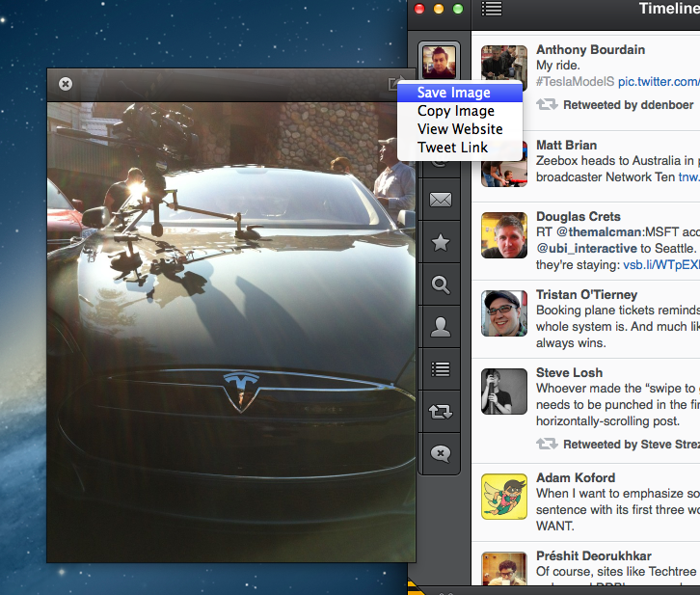Open Search magnifier in sidebar
The width and height of the screenshot is (700, 595).
(x=441, y=284)
